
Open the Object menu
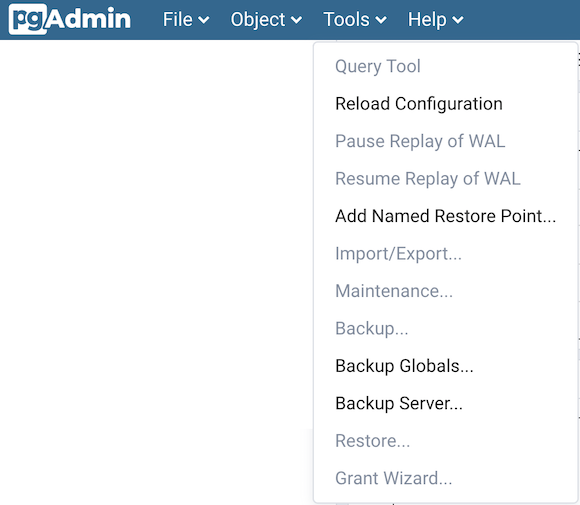(x=266, y=20)
